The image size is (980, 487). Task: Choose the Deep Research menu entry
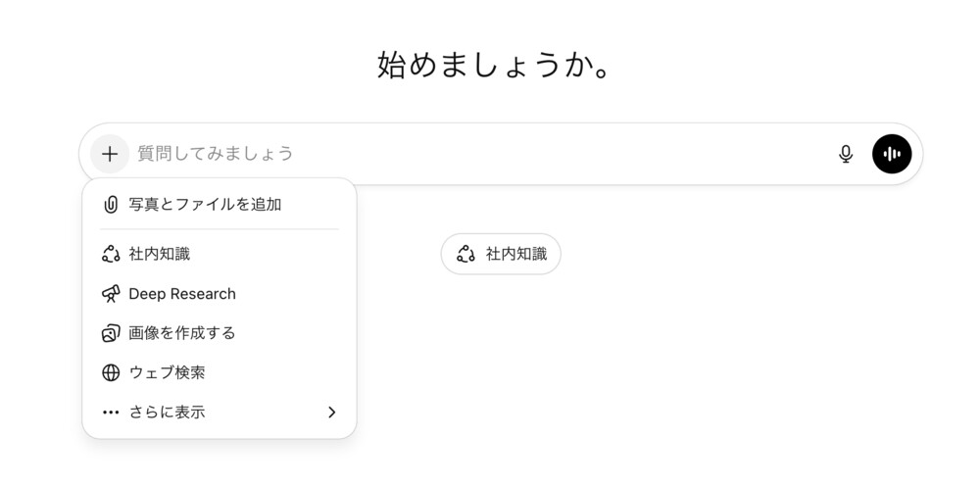click(182, 294)
